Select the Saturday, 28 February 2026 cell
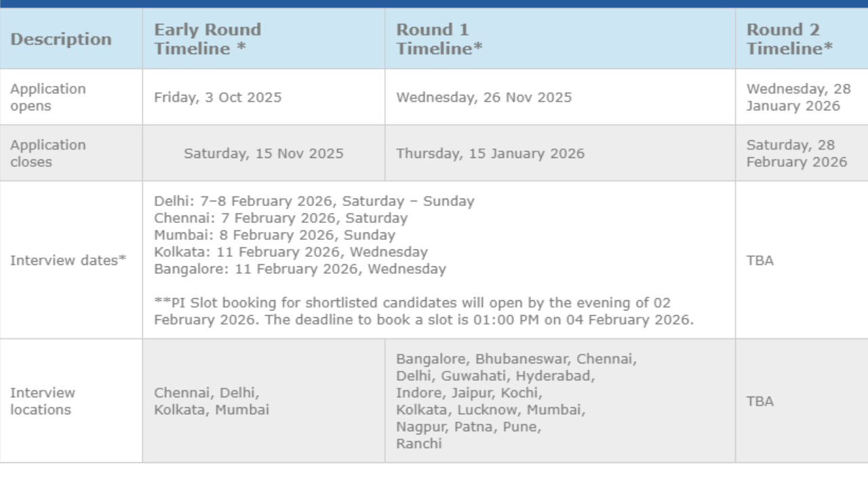Image resolution: width=868 pixels, height=488 pixels. tap(797, 153)
